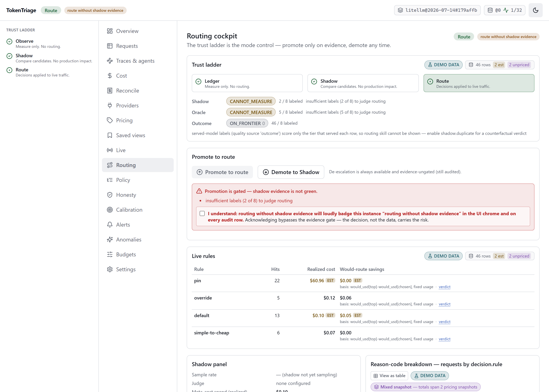This screenshot has height=392, width=549.
Task: Click the Route badge in the top header
Action: coord(51,10)
